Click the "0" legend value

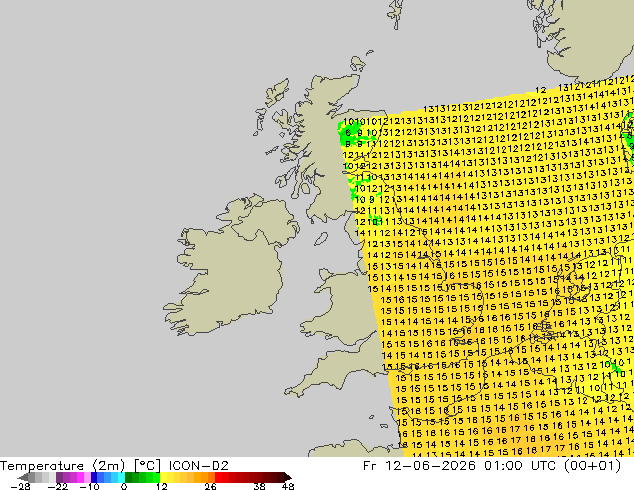(124, 486)
